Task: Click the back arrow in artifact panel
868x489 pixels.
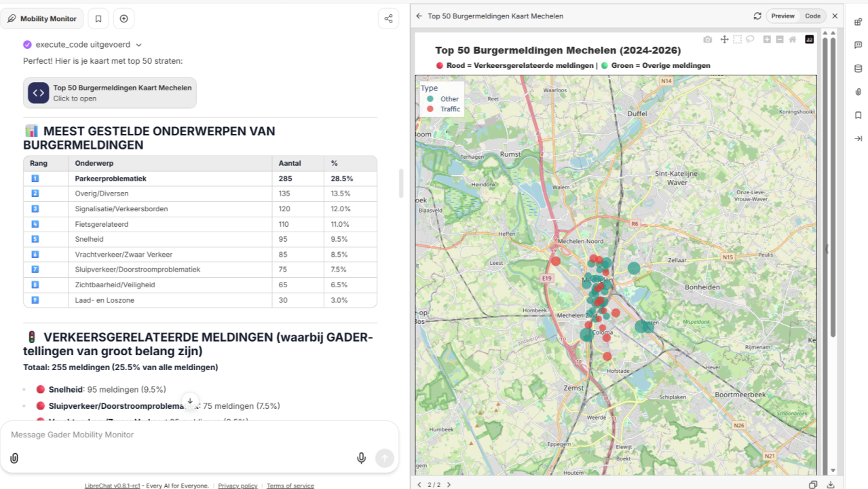Action: tap(419, 16)
